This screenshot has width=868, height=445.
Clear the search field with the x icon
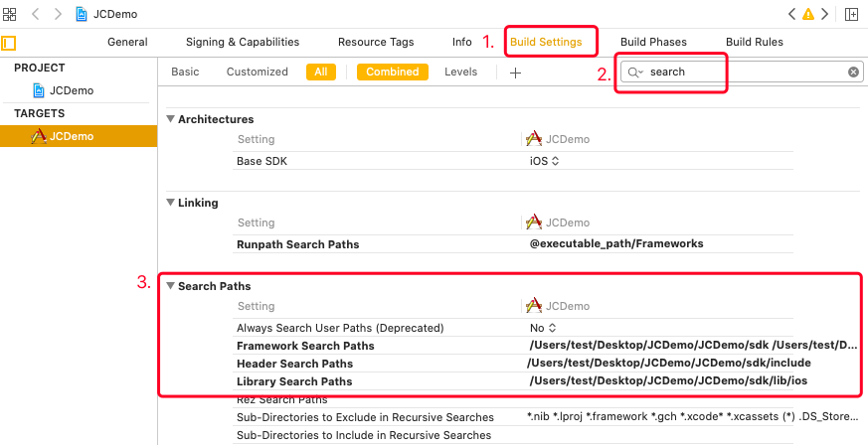pos(854,72)
